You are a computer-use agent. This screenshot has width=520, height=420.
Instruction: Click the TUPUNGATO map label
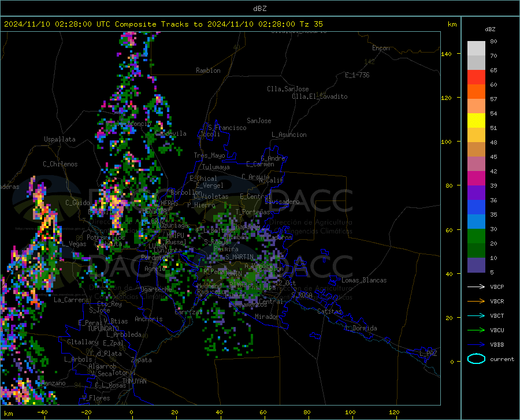tap(103, 329)
